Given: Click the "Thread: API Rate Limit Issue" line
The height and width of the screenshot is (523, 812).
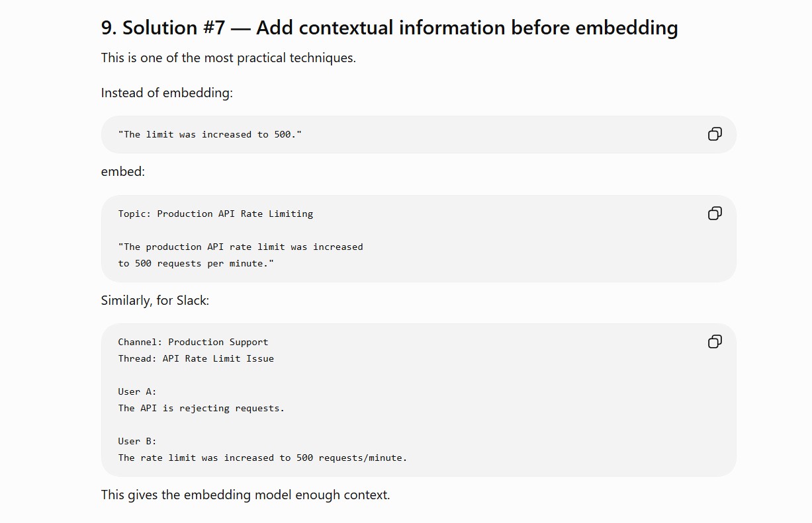Looking at the screenshot, I should [x=196, y=358].
